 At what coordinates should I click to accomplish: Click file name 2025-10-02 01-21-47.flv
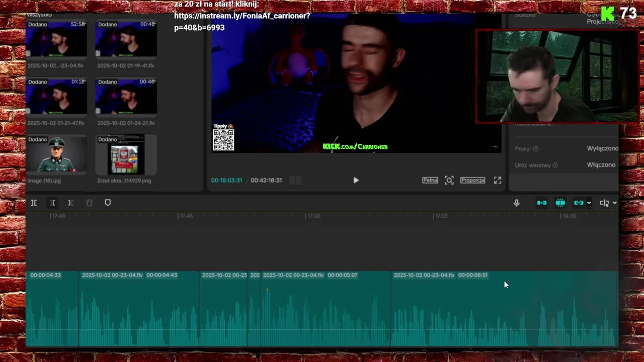[56, 123]
